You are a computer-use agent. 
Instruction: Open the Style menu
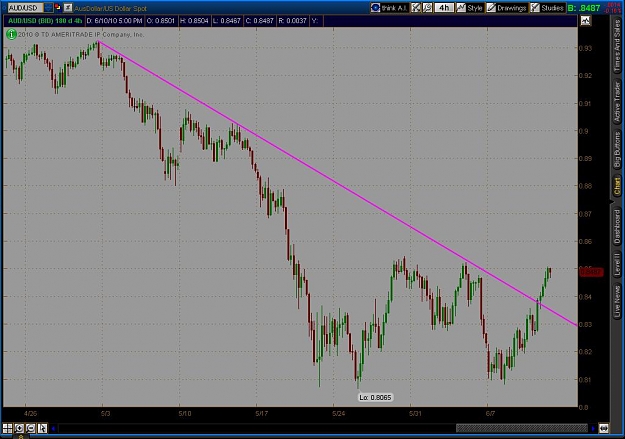click(x=470, y=8)
